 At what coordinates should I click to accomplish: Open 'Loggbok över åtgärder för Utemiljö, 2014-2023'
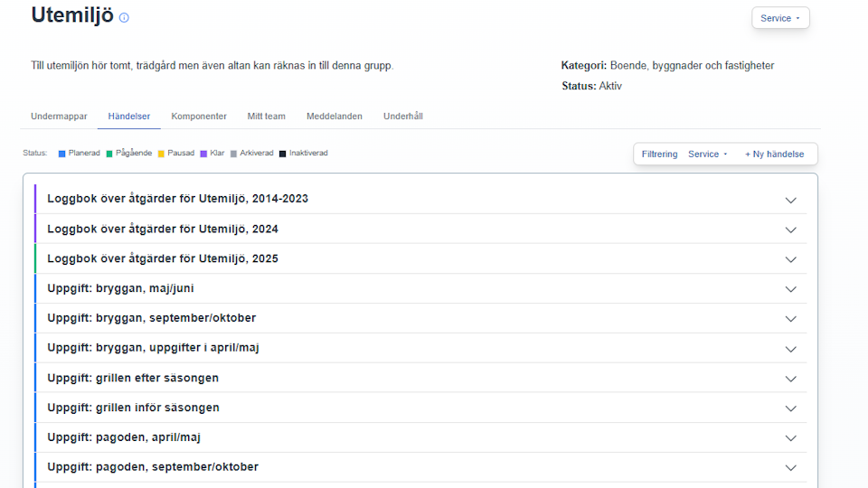(178, 199)
